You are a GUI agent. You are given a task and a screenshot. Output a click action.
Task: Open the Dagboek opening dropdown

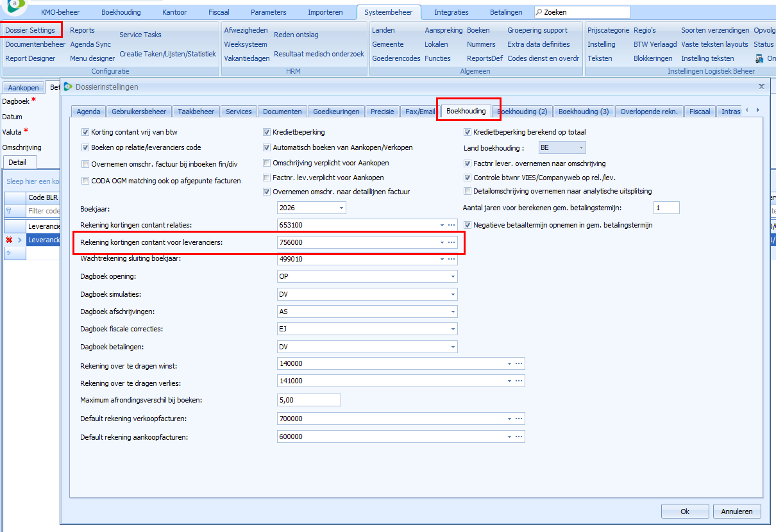tap(453, 277)
